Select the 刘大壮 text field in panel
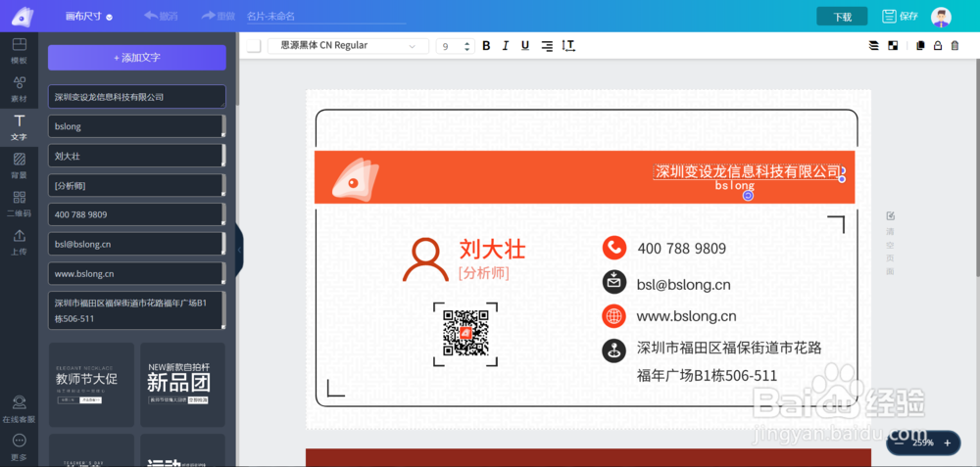The height and width of the screenshot is (467, 980). click(137, 156)
